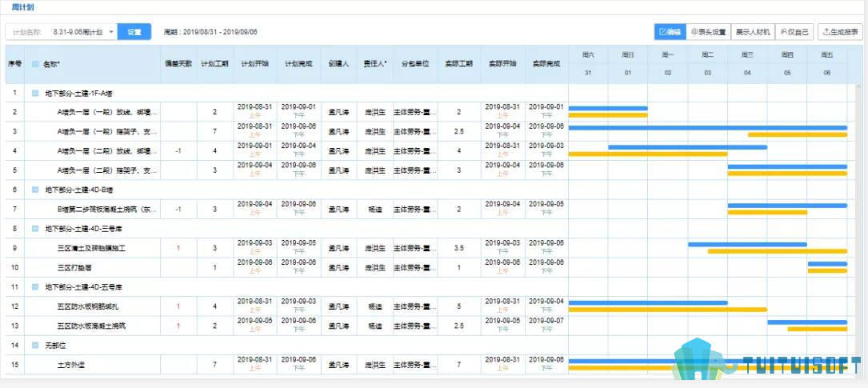This screenshot has width=868, height=388.
Task: Click the 实际完成 column header
Action: [546, 64]
